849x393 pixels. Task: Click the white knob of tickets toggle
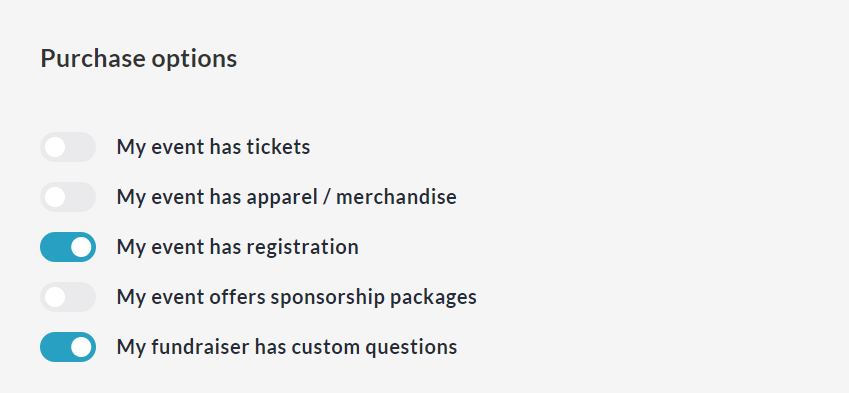[x=55, y=147]
